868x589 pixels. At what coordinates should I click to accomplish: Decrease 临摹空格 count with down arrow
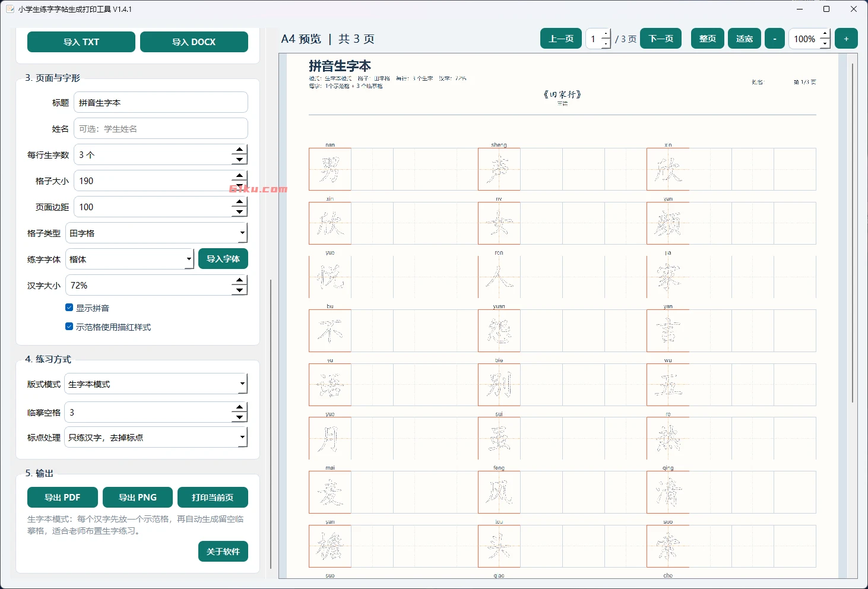point(239,417)
